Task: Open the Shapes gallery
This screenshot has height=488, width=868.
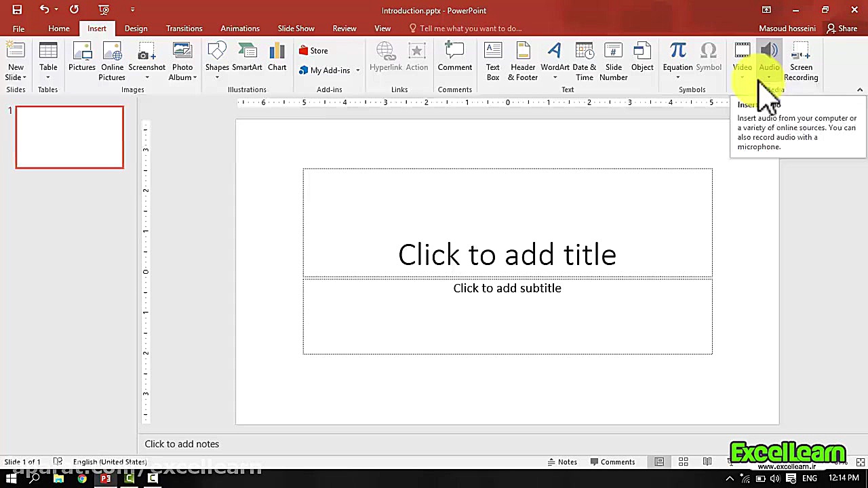Action: click(x=217, y=61)
